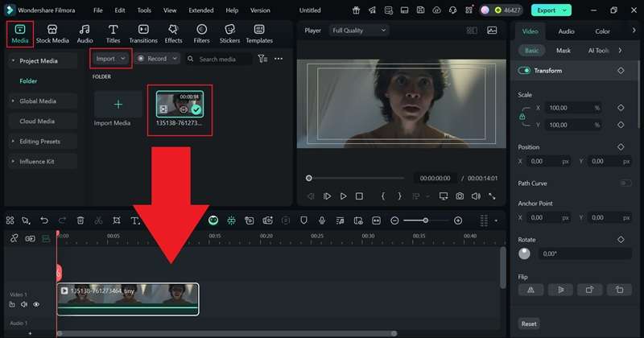The image size is (644, 338).
Task: Click the Rotate dial
Action: (x=524, y=253)
